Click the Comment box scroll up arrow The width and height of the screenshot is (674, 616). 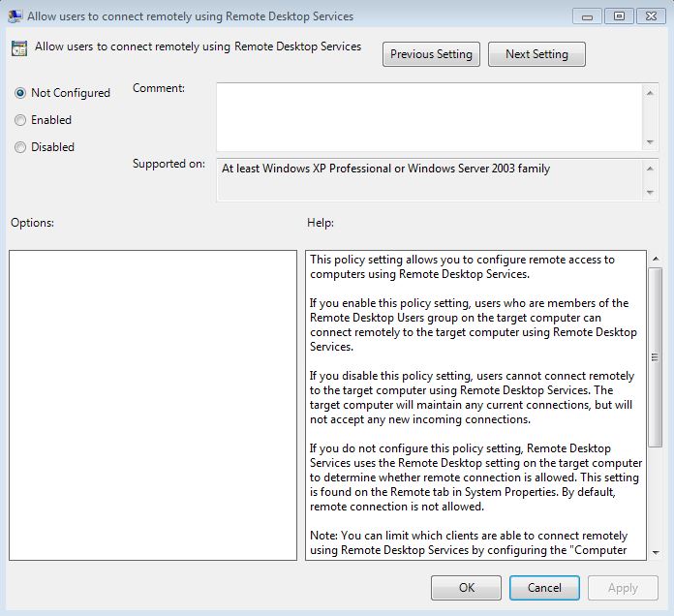(650, 93)
